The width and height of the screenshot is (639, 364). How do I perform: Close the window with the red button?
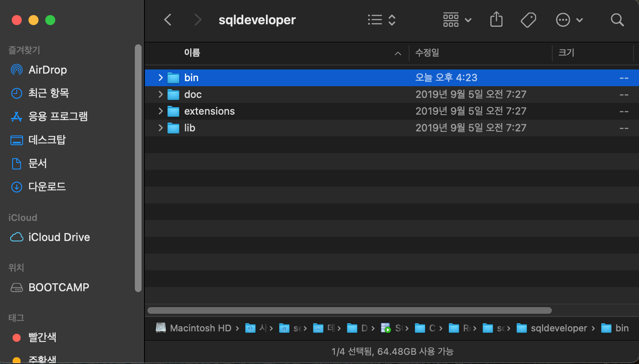pyautogui.click(x=17, y=20)
